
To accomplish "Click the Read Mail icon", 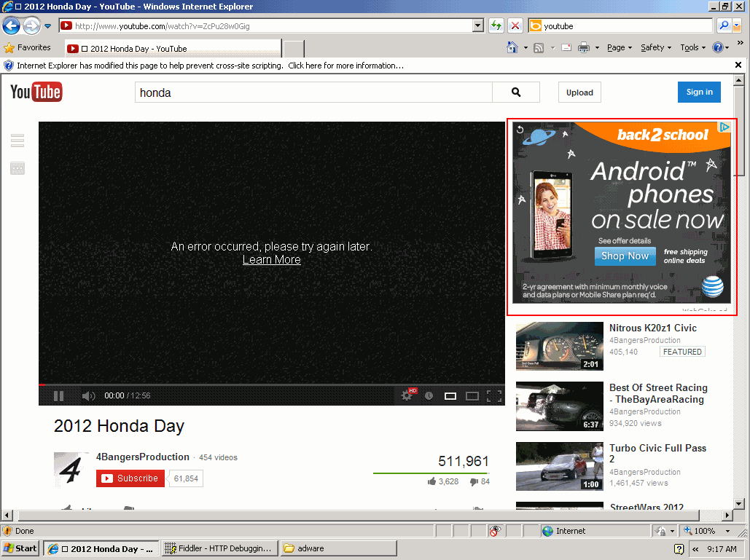I will pos(566,48).
